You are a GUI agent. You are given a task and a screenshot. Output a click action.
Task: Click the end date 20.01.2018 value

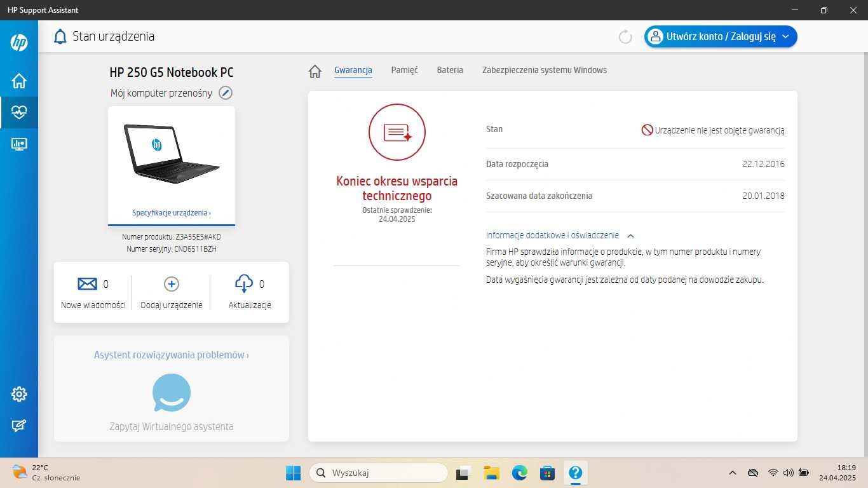[763, 196]
